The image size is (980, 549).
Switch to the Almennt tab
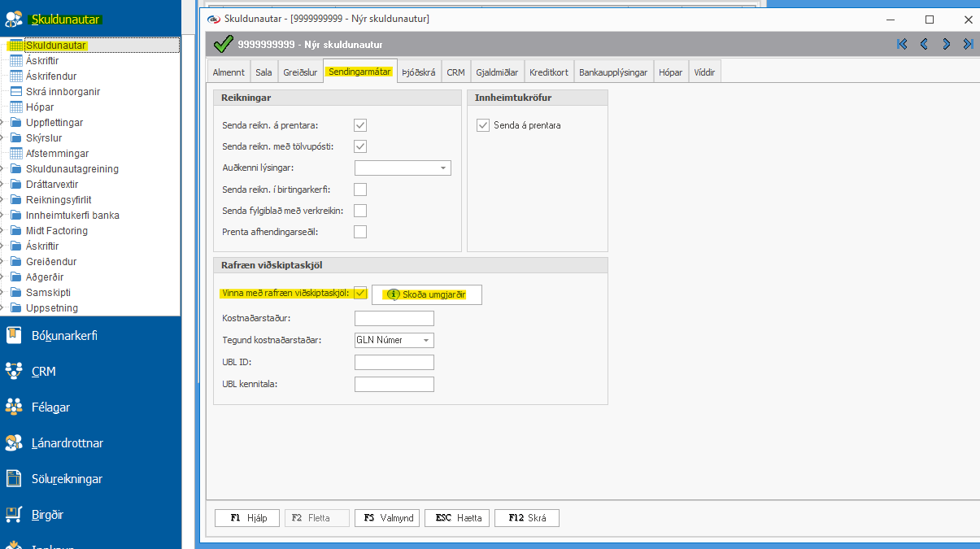click(x=229, y=72)
